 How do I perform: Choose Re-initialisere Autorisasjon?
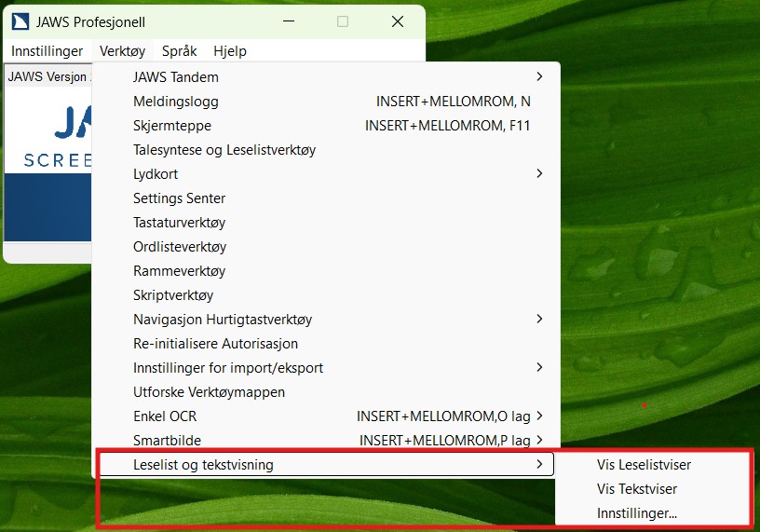[326, 344]
